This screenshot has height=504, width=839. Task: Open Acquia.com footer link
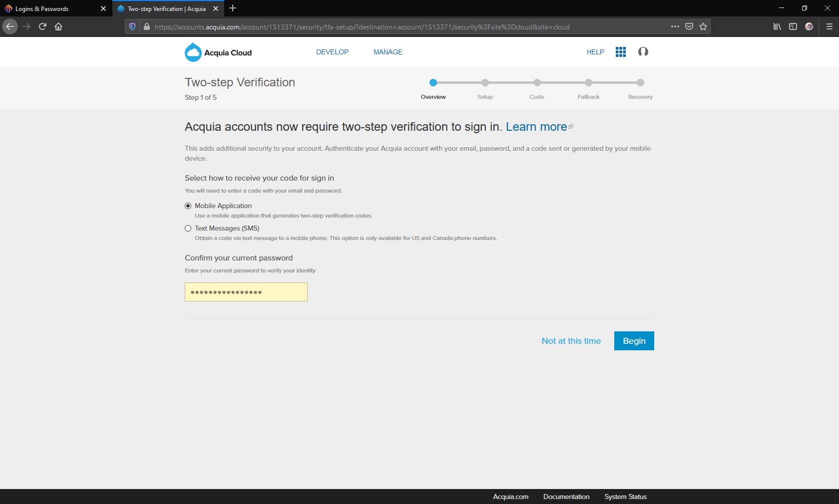click(511, 497)
